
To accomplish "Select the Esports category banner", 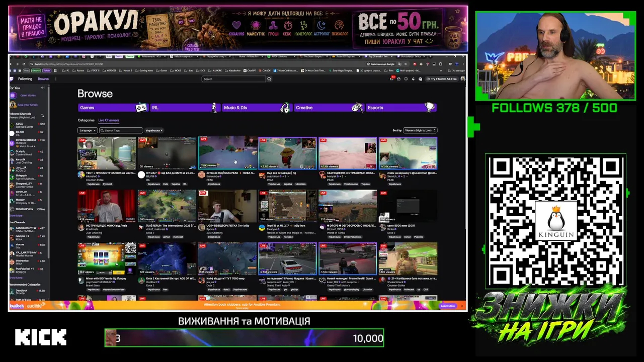I will pyautogui.click(x=401, y=108).
